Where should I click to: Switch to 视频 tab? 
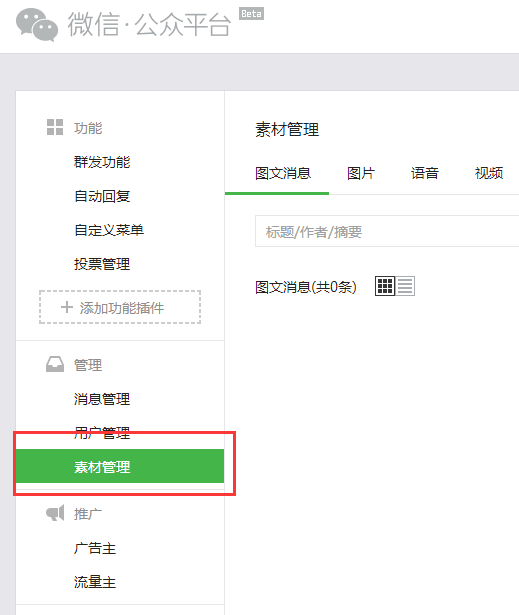point(489,173)
